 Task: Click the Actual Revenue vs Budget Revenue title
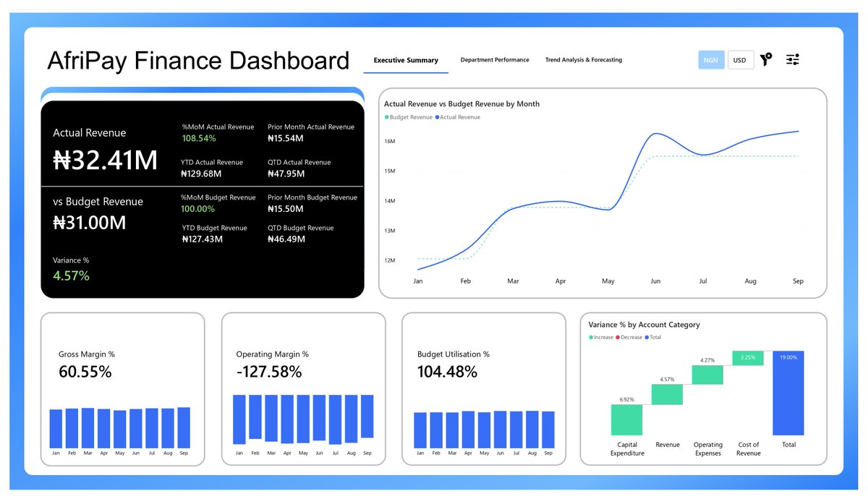461,104
